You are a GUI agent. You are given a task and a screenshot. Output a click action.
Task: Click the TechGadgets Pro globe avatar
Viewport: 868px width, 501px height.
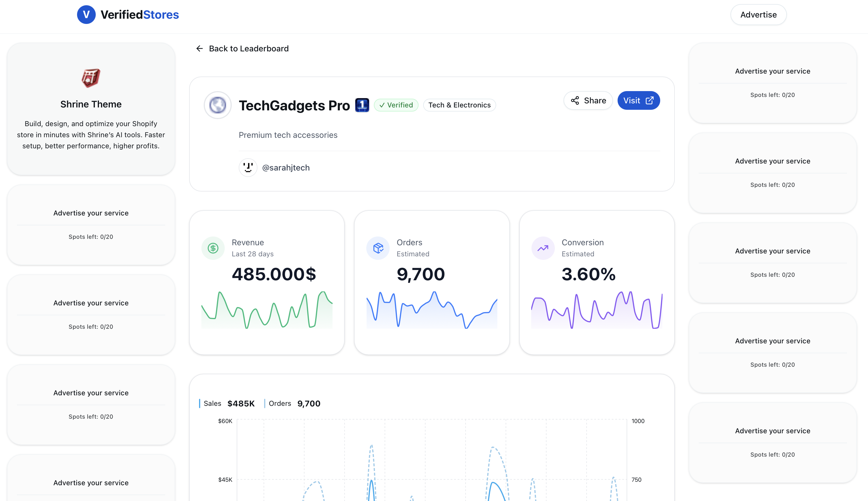coord(217,105)
